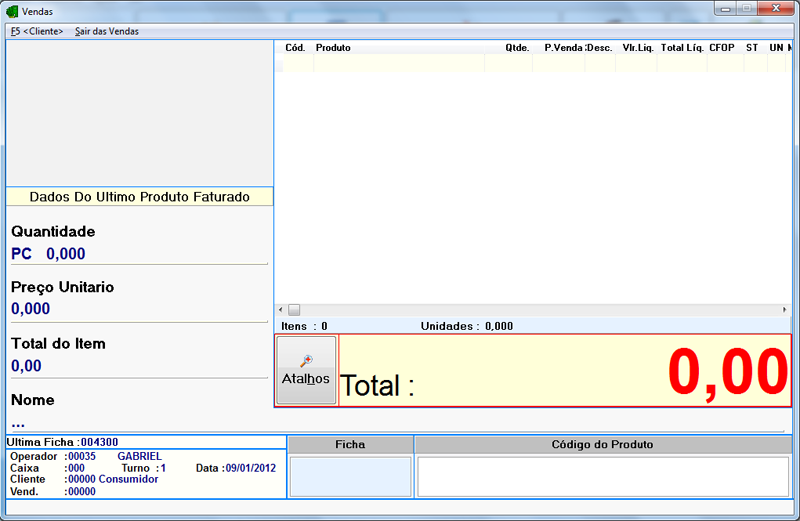Click the left arrow of horizontal scrollbar
Screen dimensions: 800x521
pos(281,310)
